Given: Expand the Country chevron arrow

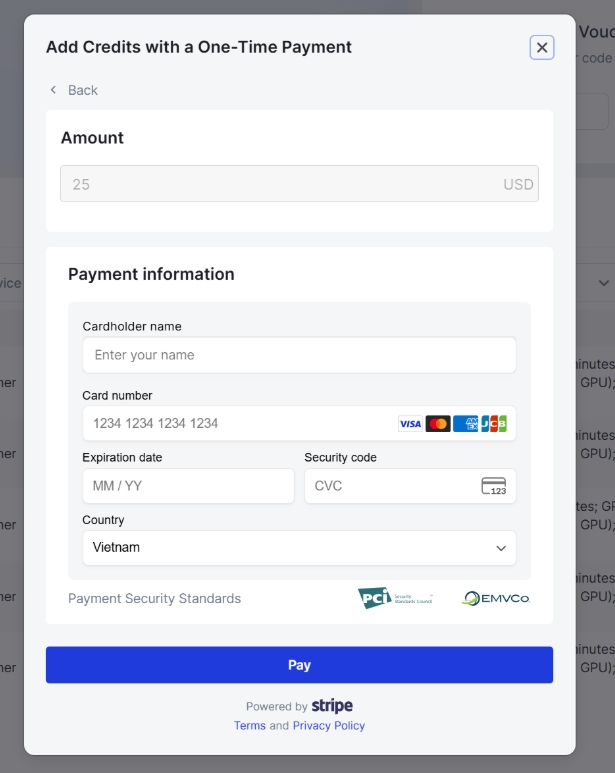Looking at the screenshot, I should 501,548.
